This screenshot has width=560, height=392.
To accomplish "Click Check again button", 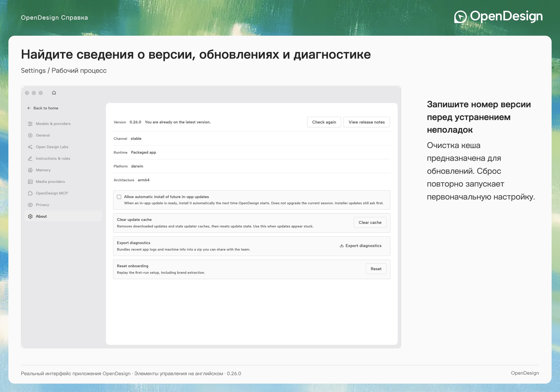I will tap(324, 122).
